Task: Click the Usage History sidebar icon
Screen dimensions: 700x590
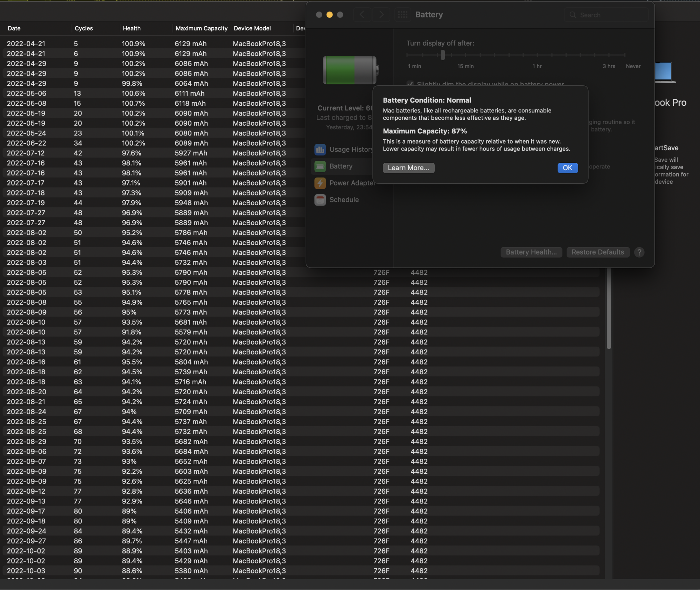Action: tap(320, 150)
